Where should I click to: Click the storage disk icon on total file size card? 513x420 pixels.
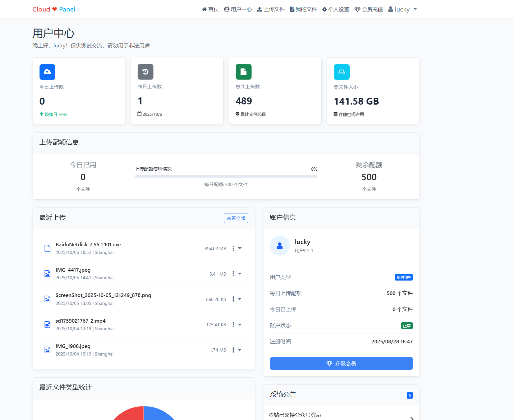coord(341,72)
